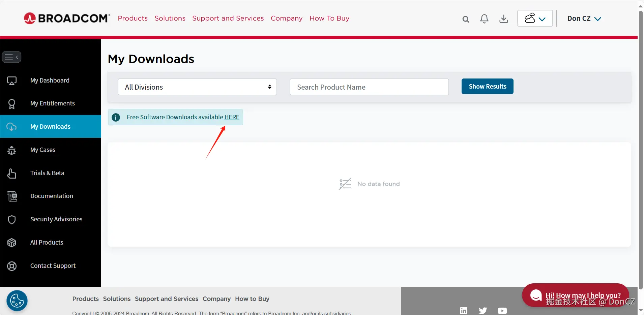Open the Solutions top menu

click(x=170, y=18)
